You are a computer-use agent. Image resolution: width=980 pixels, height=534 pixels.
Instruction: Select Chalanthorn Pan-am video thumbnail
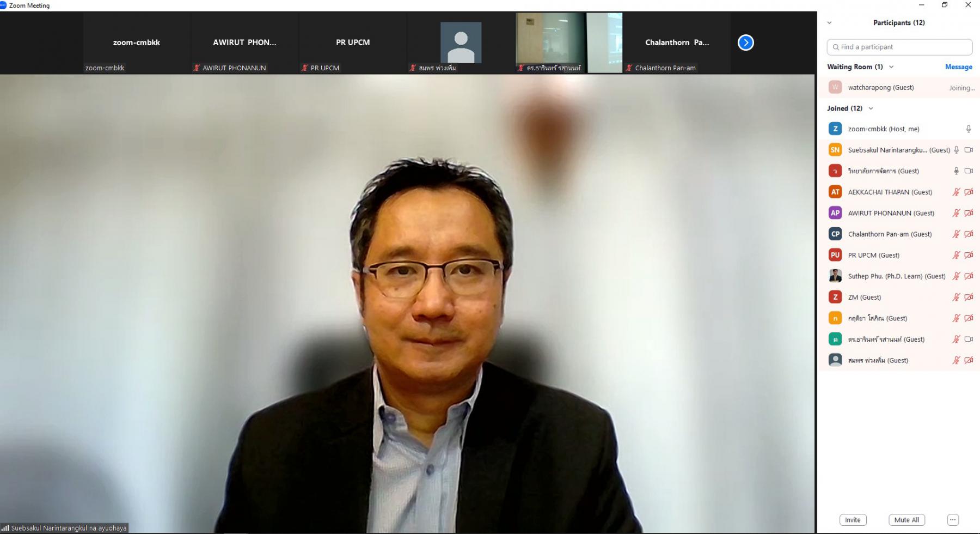click(x=677, y=43)
